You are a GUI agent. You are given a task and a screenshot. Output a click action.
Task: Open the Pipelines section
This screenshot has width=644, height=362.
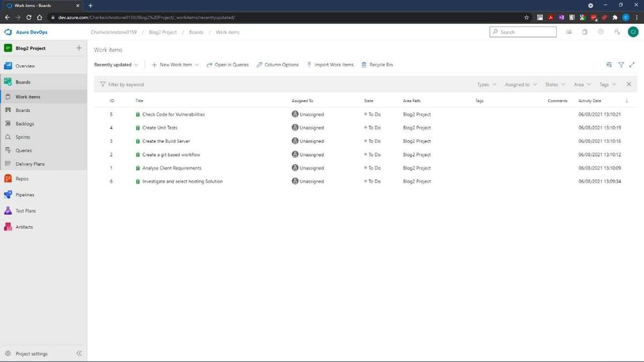24,195
